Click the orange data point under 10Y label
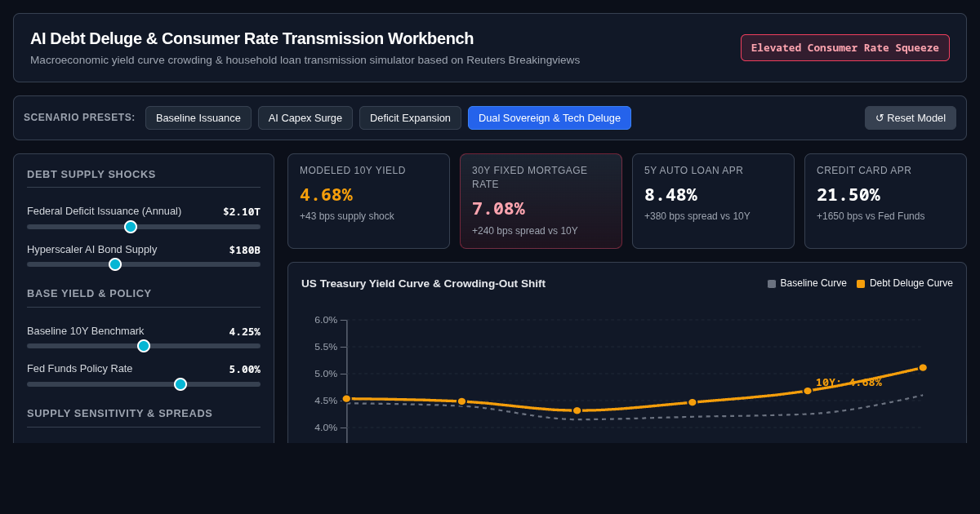This screenshot has height=514, width=980. coord(808,391)
